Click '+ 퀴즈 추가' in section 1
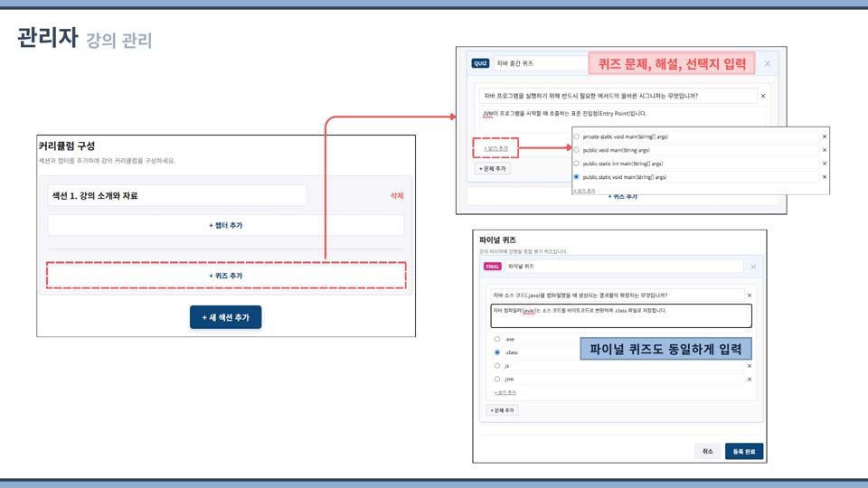868x488 pixels. (x=225, y=276)
